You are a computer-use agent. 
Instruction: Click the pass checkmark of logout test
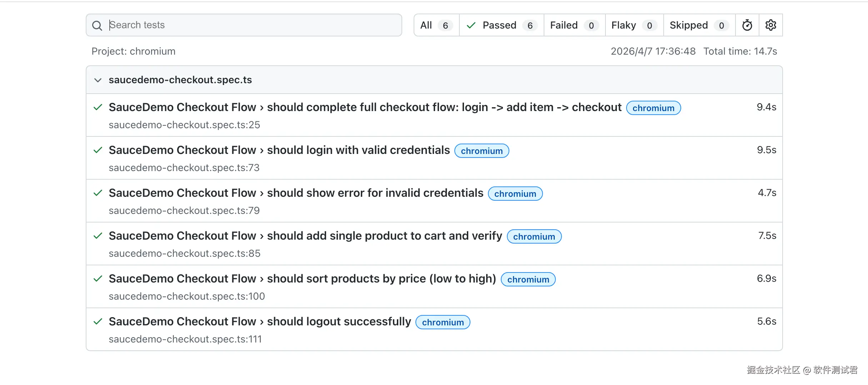[x=98, y=321]
